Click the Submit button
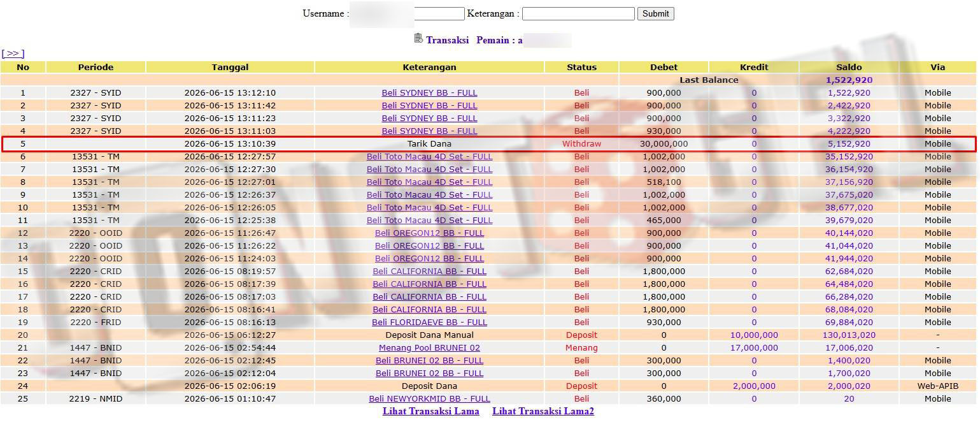The image size is (980, 429). click(655, 13)
